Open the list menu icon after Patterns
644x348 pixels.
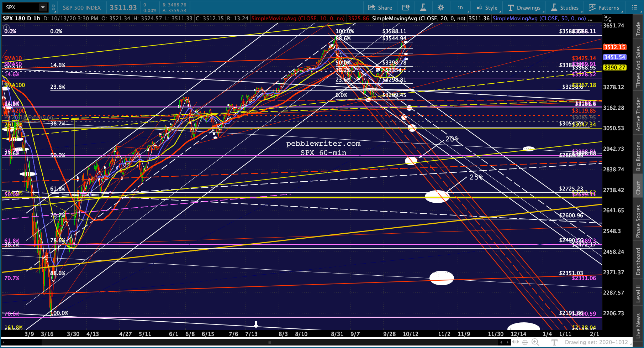click(x=634, y=7)
